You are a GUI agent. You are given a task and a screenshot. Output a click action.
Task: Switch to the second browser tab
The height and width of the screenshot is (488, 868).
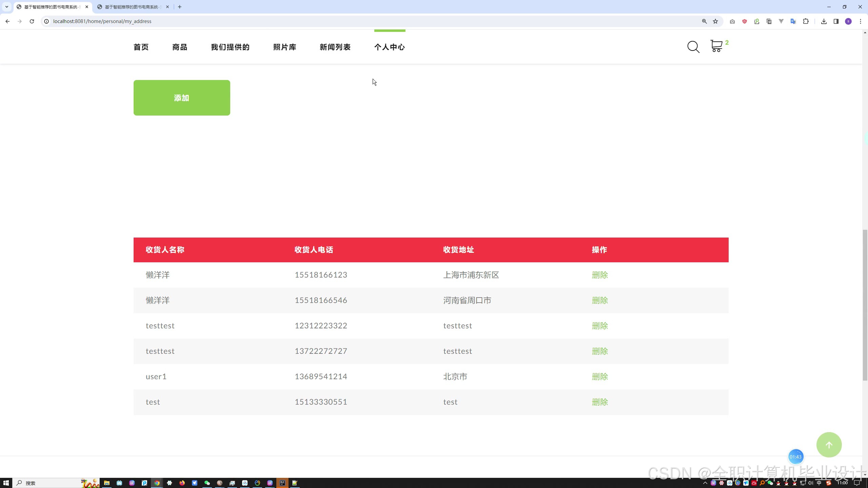tap(132, 7)
